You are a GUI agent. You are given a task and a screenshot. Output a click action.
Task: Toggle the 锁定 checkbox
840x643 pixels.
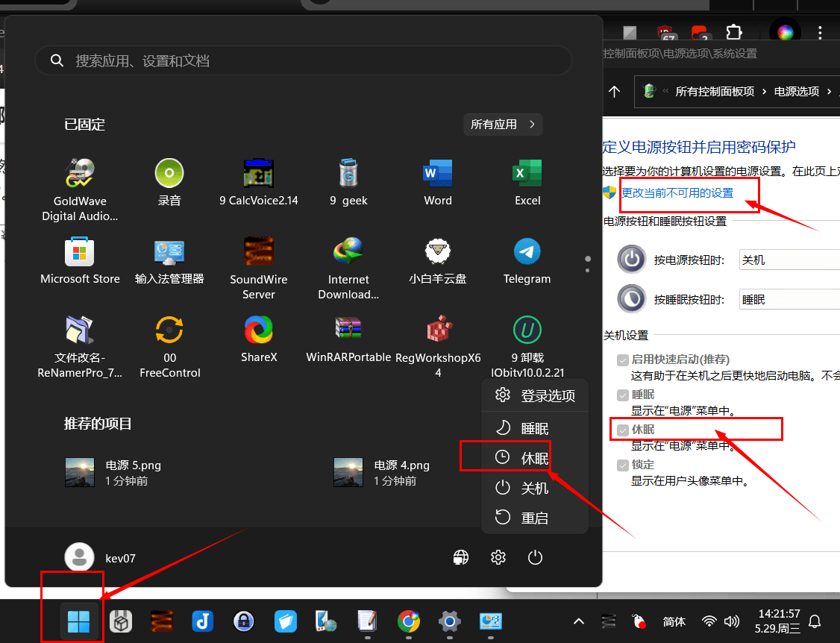(622, 465)
